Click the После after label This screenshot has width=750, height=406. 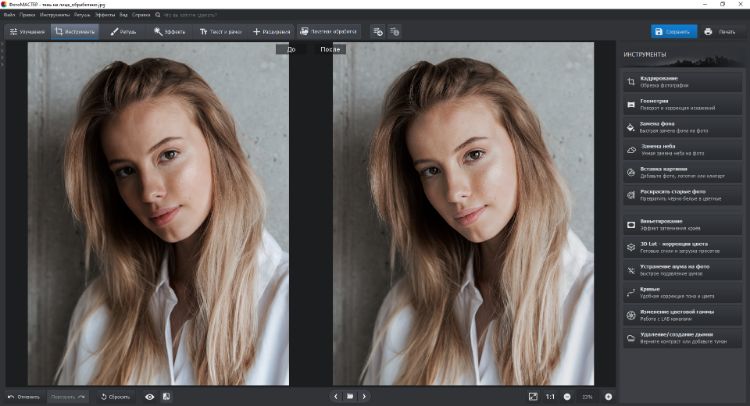click(x=330, y=49)
